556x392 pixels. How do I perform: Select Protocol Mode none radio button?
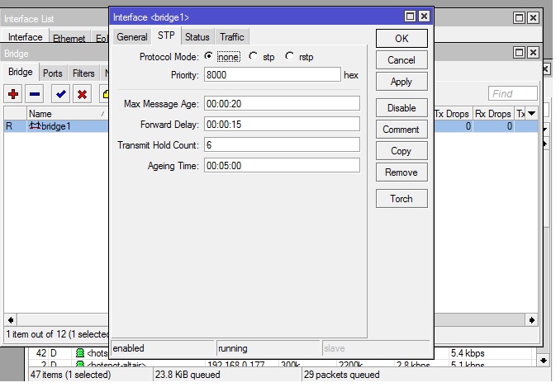click(x=208, y=56)
